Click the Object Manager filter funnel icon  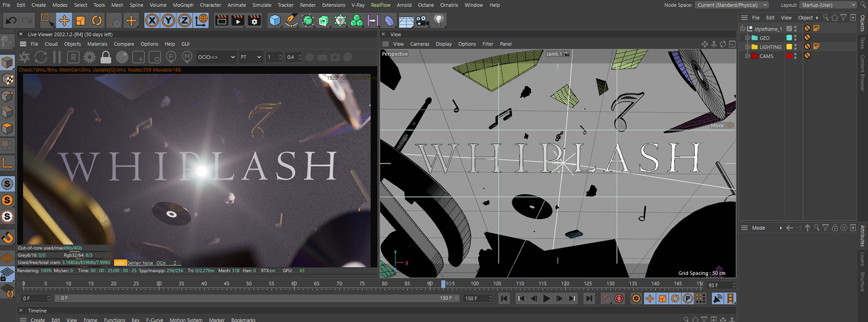pos(844,18)
